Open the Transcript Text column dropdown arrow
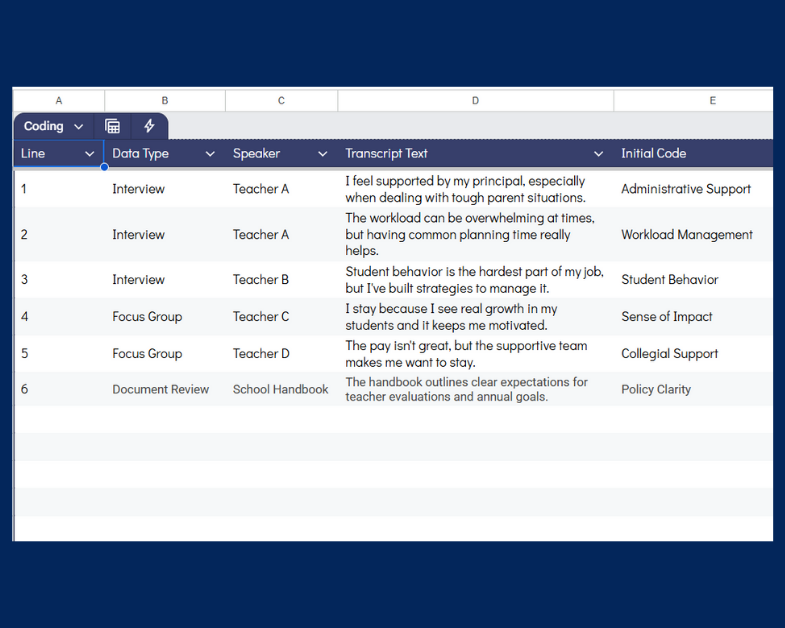 pyautogui.click(x=598, y=154)
